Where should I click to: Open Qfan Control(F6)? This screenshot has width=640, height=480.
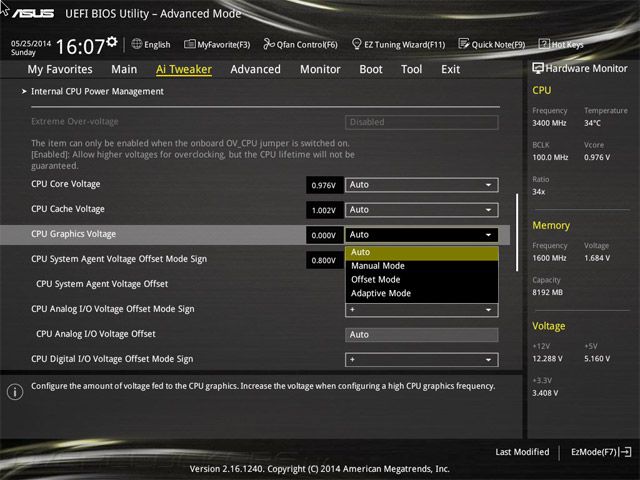coord(300,44)
